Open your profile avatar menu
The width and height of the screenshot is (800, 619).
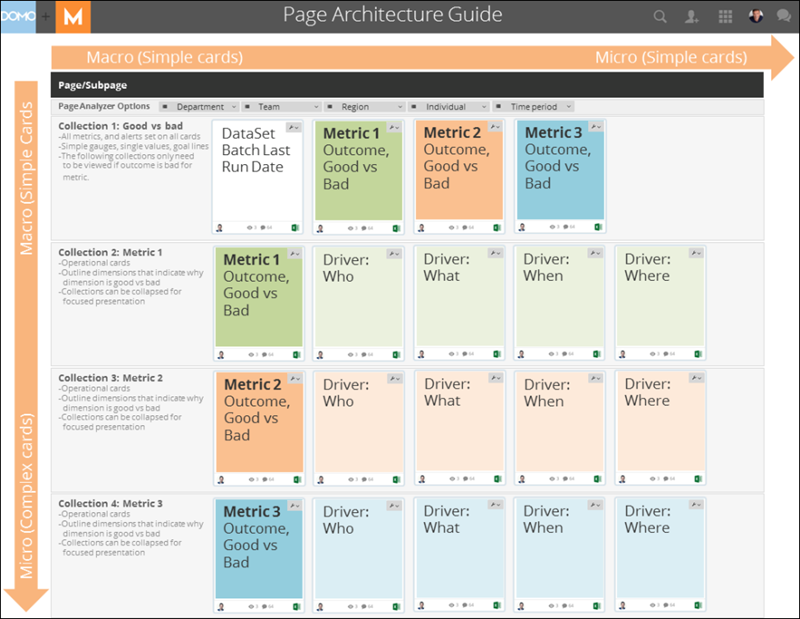pyautogui.click(x=754, y=16)
